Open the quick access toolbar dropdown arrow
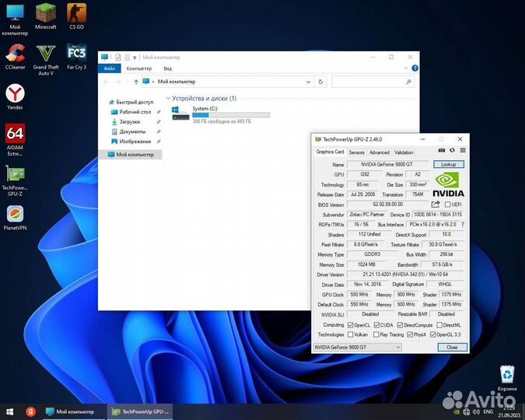Viewport: 525px width, 420px height. tap(135, 58)
